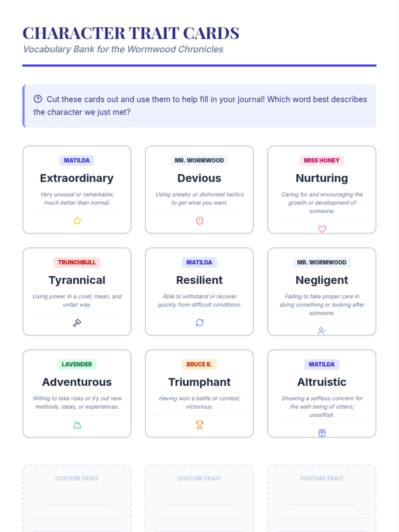Click the gavel icon under Tyrannical
399x532 pixels.
(x=77, y=323)
